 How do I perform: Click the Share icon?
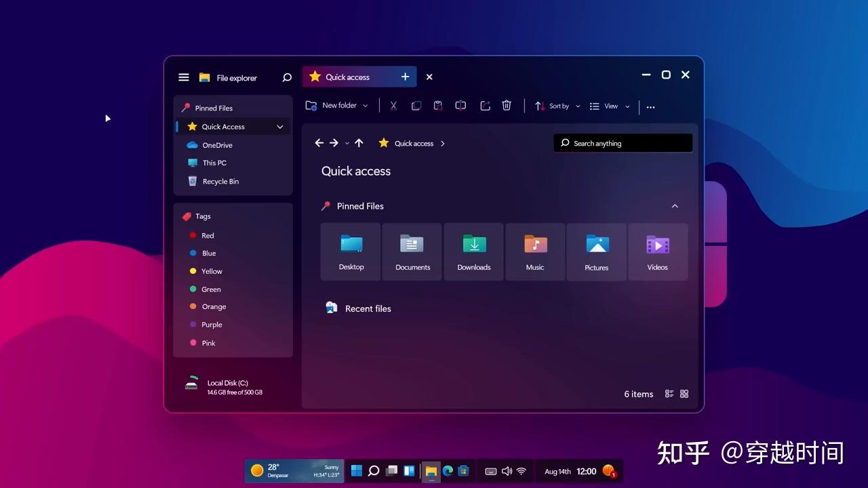pos(485,106)
